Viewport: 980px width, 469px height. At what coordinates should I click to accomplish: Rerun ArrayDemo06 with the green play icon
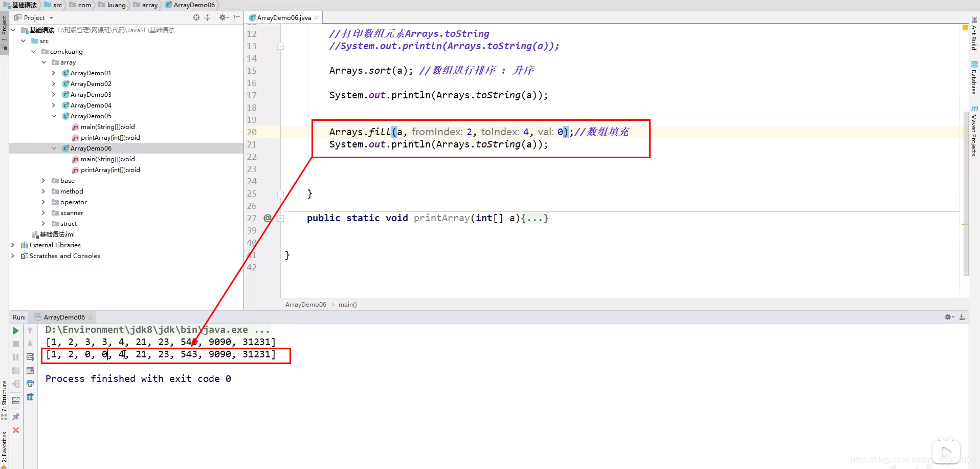tap(16, 331)
